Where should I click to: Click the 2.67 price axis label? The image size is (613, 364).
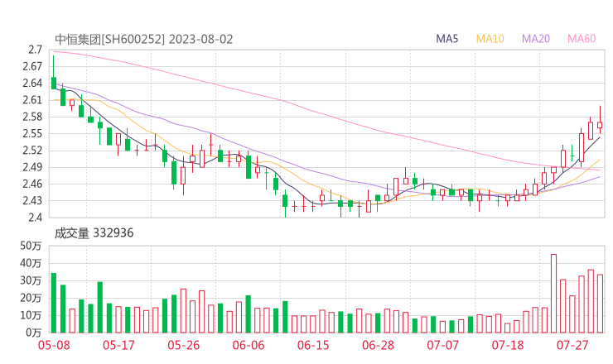32,66
